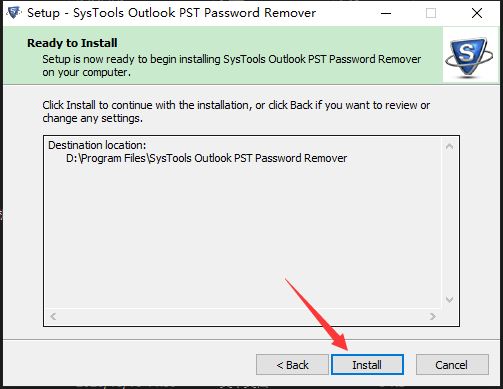Go to previous step with Back button
Screen dimensions: 503x389
coord(292,365)
